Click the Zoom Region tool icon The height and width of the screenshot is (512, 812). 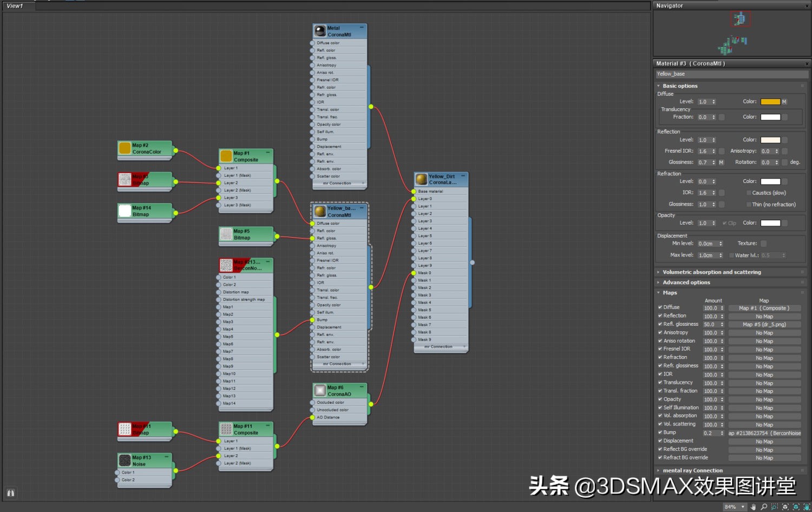coord(775,507)
